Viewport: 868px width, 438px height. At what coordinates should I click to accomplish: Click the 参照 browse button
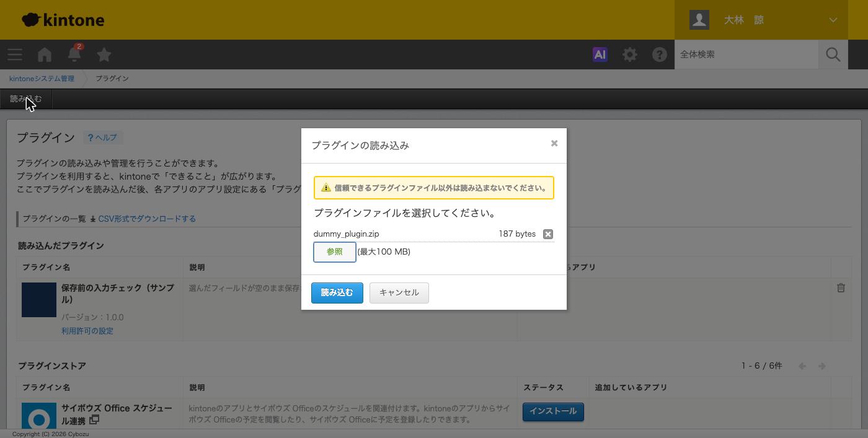pyautogui.click(x=335, y=252)
